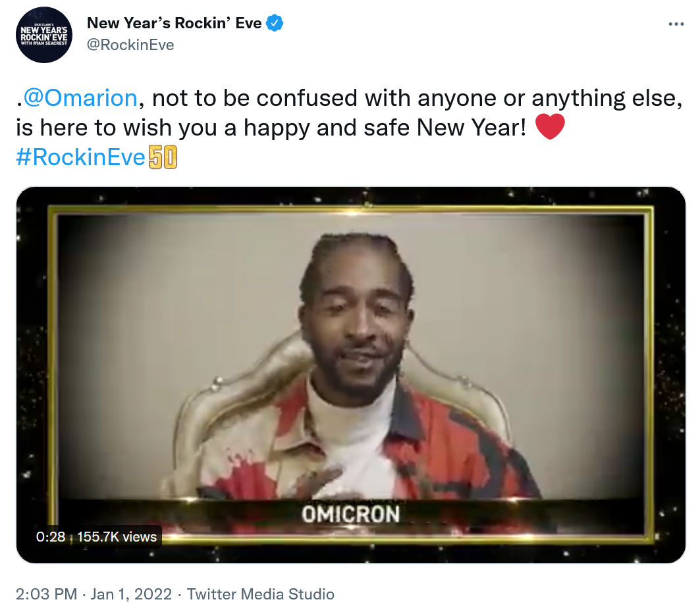
Task: Click the gold frame border of the video
Action: click(351, 209)
